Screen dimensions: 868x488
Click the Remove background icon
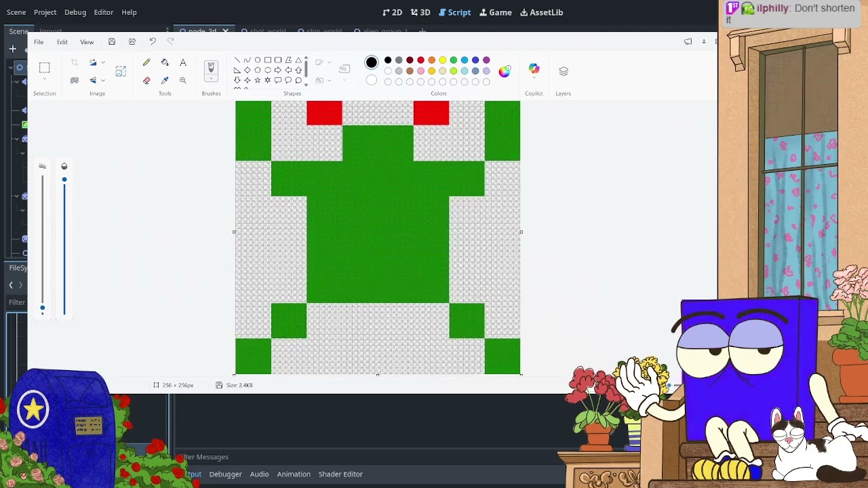[x=75, y=80]
